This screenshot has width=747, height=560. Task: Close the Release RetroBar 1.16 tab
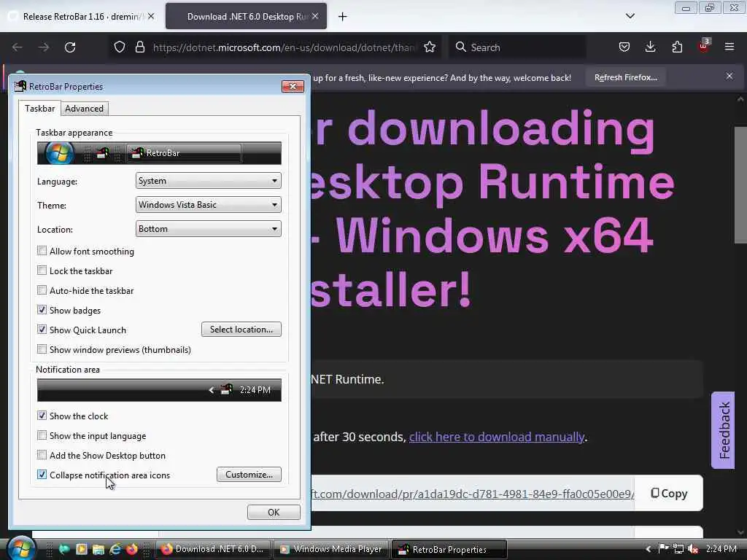150,16
